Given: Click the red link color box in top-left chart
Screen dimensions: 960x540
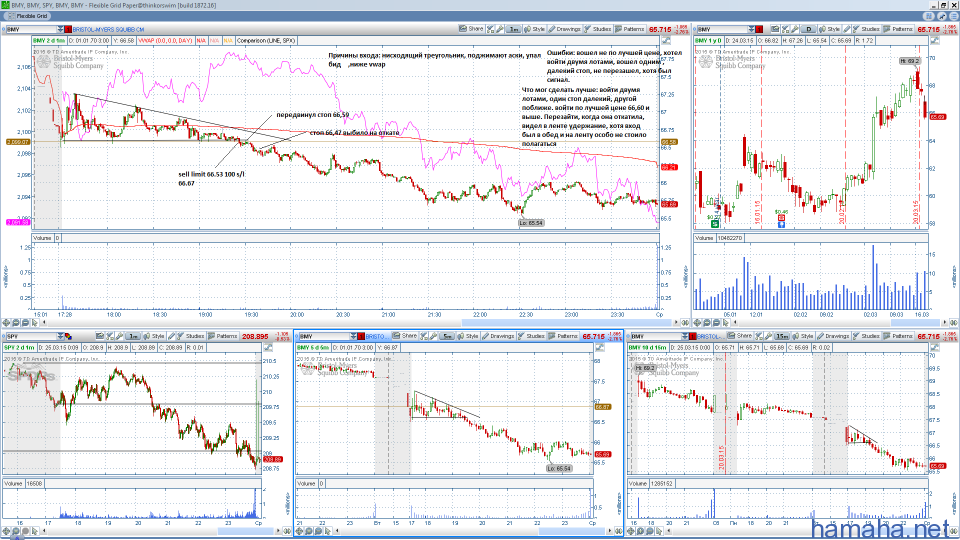Looking at the screenshot, I should [68, 29].
